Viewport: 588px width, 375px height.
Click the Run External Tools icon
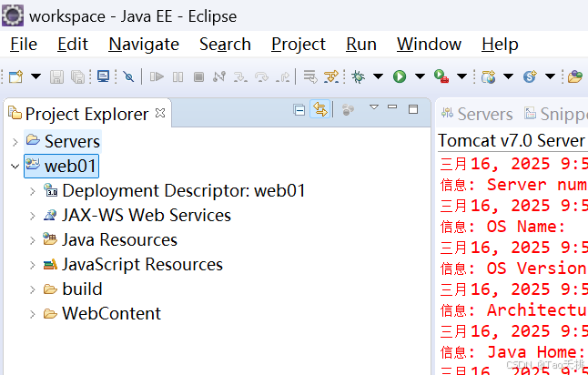click(441, 76)
